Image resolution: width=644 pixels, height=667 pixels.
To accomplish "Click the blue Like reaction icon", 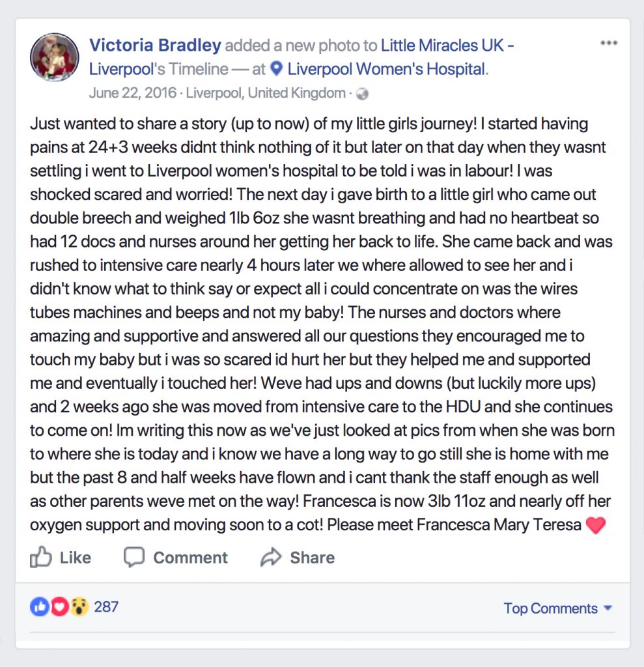I will [39, 607].
